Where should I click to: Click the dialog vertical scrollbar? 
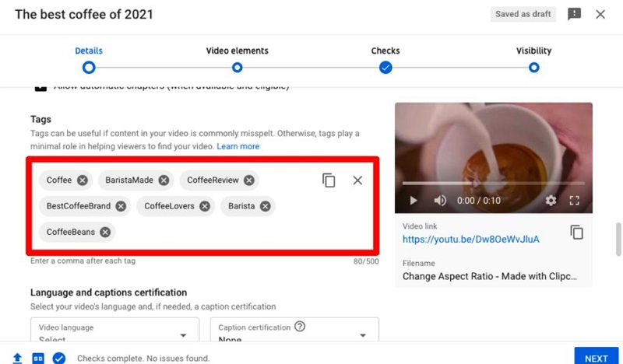tap(618, 239)
